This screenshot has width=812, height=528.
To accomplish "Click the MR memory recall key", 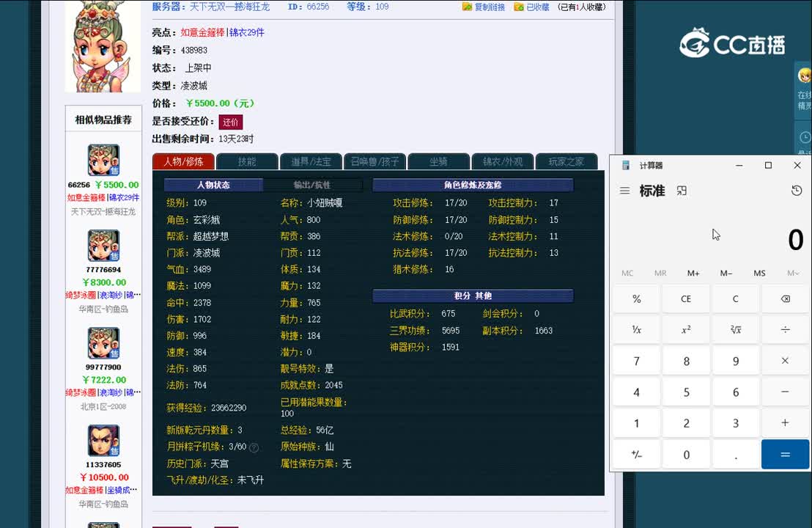I will [x=660, y=273].
